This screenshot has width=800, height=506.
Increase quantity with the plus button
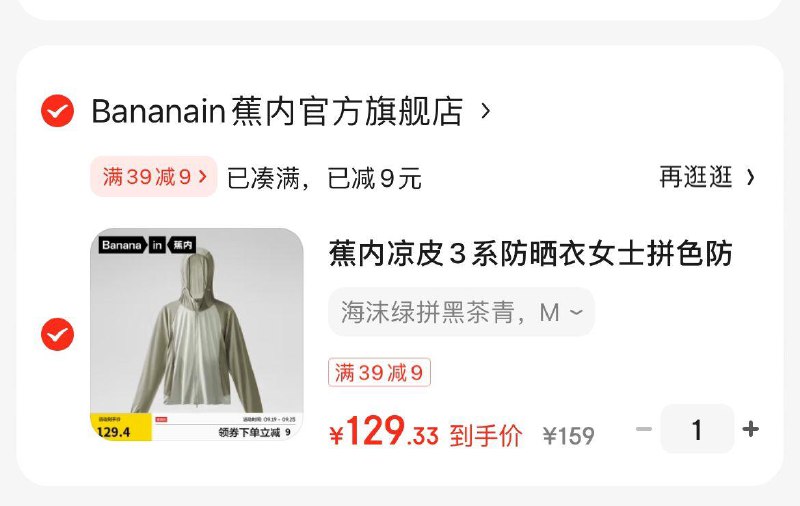[x=751, y=429]
